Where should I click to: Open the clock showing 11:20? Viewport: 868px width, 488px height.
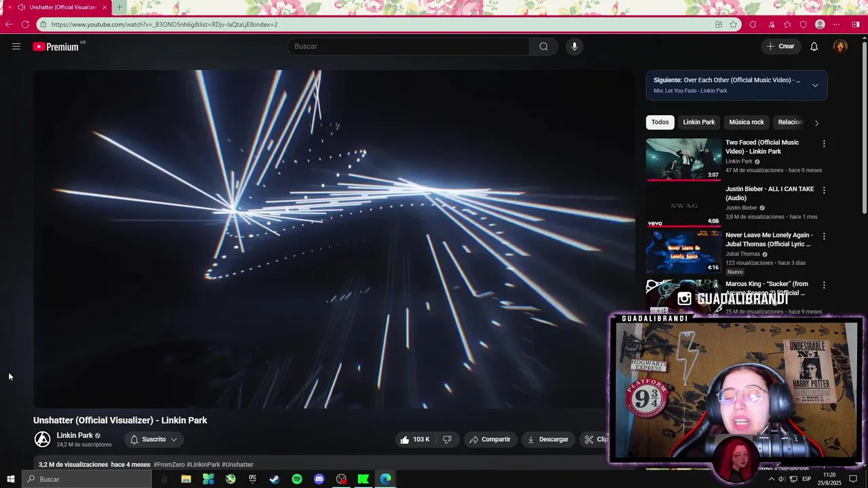(829, 479)
